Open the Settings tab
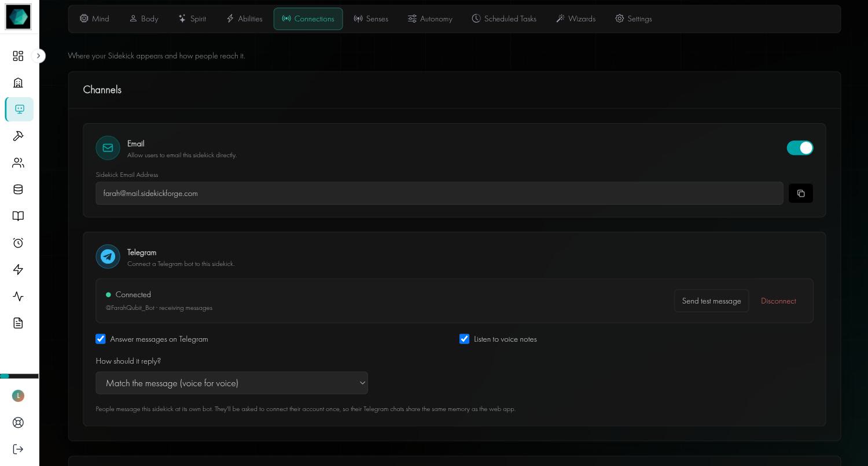This screenshot has width=868, height=466. click(634, 19)
